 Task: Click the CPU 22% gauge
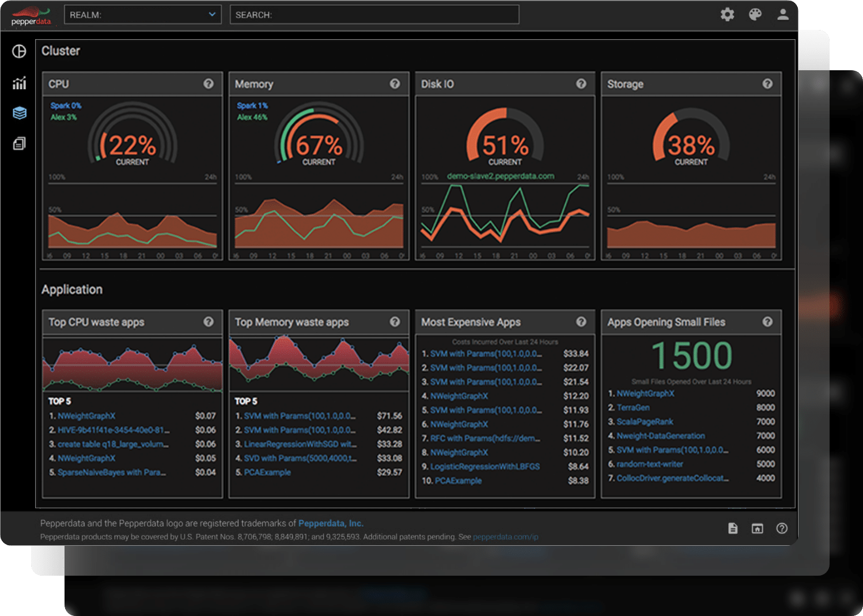[x=133, y=135]
